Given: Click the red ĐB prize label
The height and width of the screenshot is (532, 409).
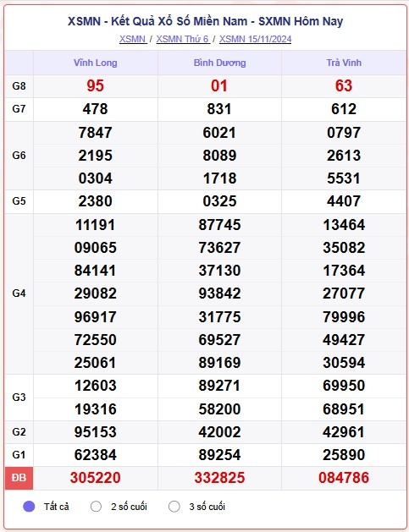Looking at the screenshot, I should click(19, 478).
